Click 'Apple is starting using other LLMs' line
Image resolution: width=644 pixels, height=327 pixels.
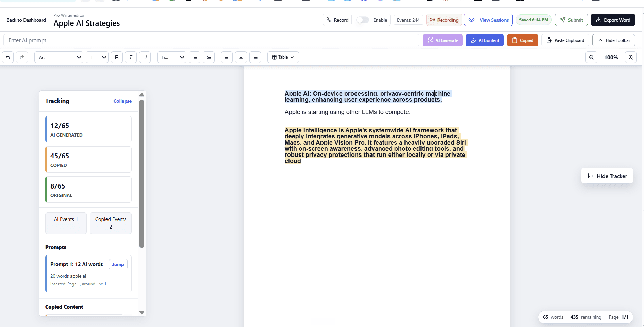coord(347,112)
